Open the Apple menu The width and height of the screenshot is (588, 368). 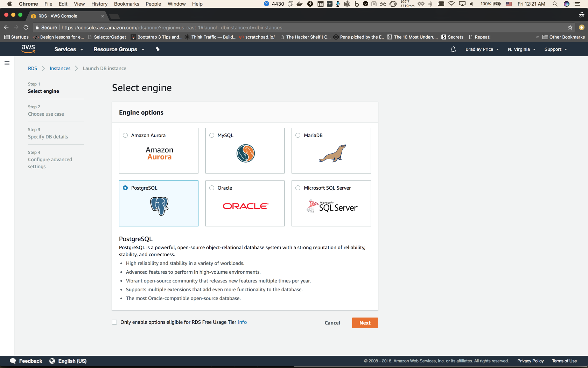coord(9,4)
